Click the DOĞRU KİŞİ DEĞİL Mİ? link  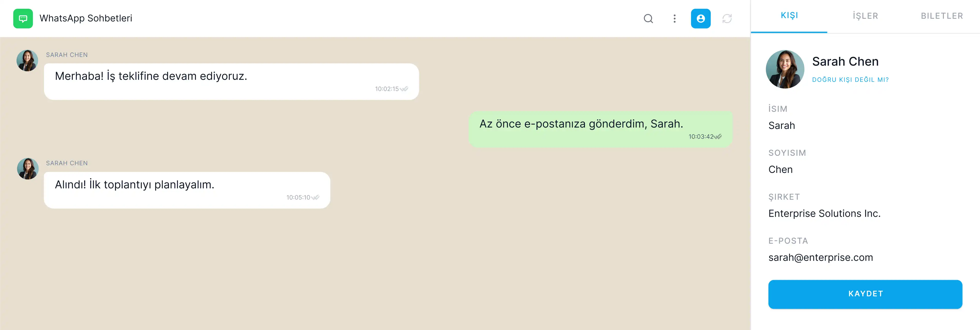pos(850,80)
